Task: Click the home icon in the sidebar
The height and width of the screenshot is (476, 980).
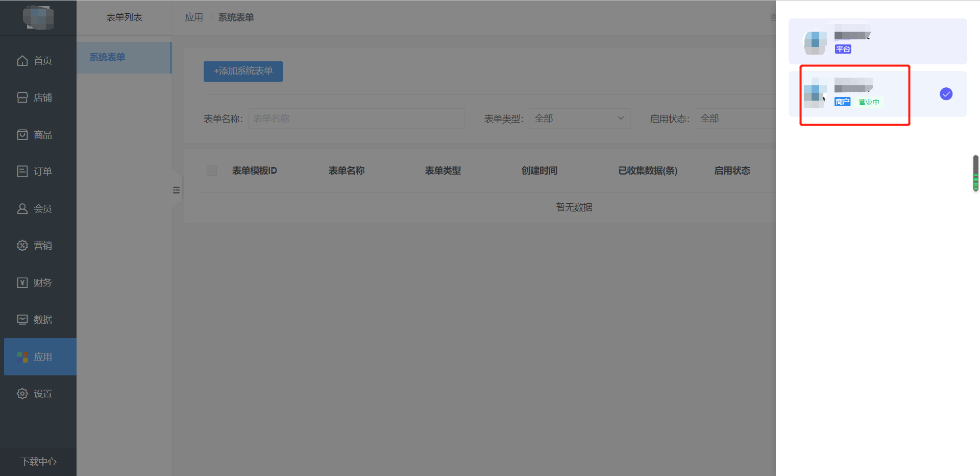Action: pos(22,61)
